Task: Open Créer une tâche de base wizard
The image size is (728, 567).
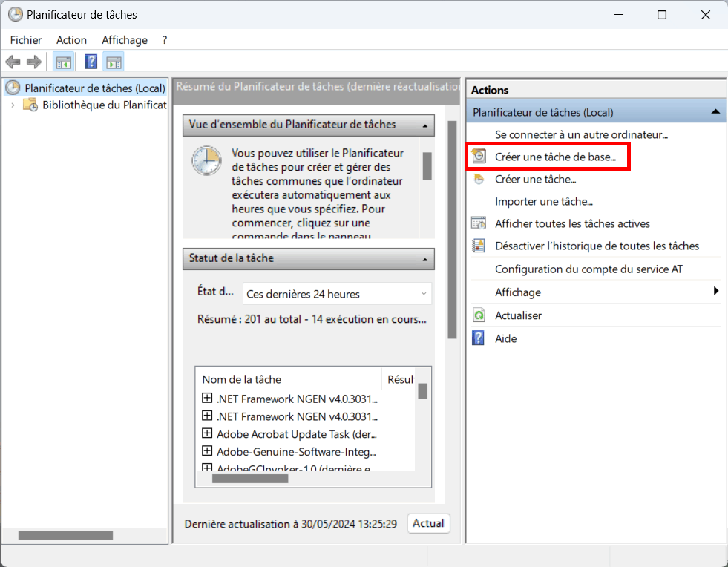Action: (555, 157)
